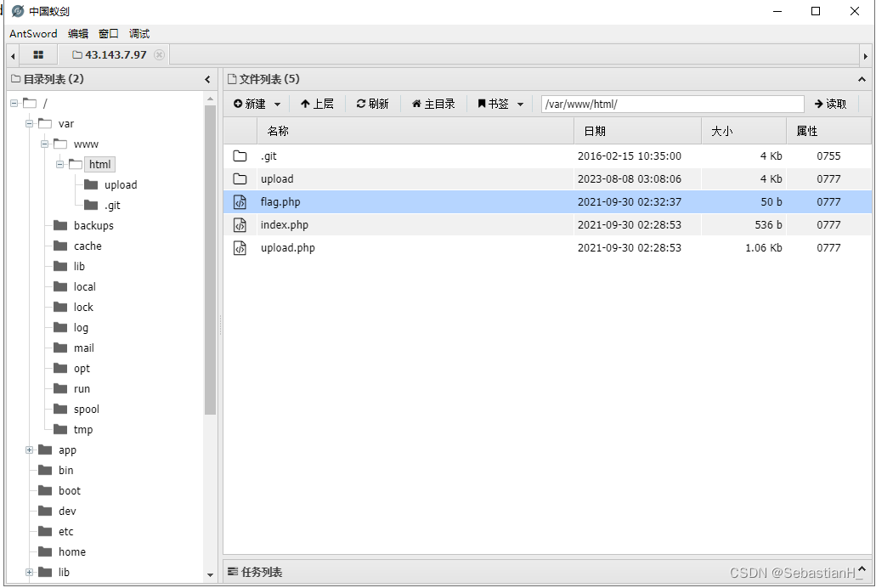Click the PHP icon next to flag.php
This screenshot has width=876, height=588.
click(x=240, y=201)
